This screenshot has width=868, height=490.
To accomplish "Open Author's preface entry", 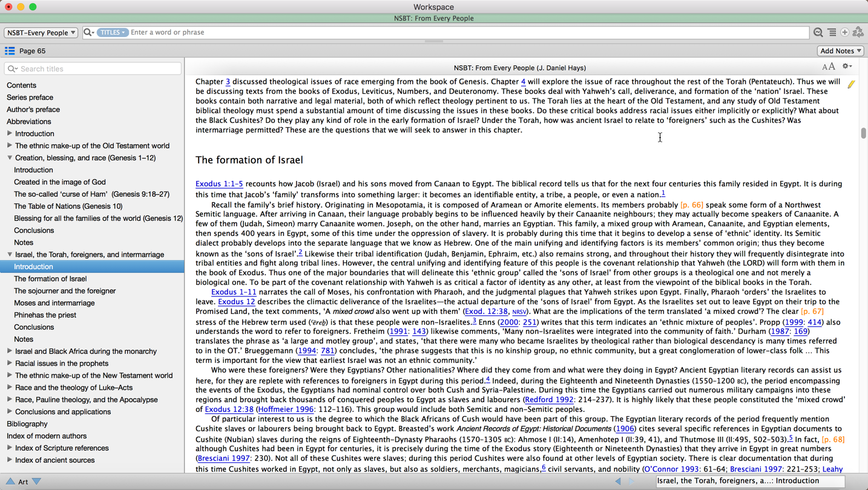I will (x=33, y=109).
